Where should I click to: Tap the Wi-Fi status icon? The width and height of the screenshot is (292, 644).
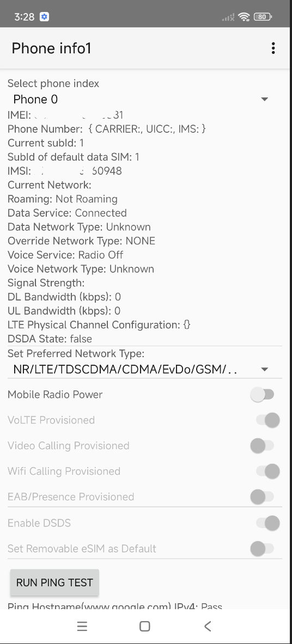[x=244, y=17]
